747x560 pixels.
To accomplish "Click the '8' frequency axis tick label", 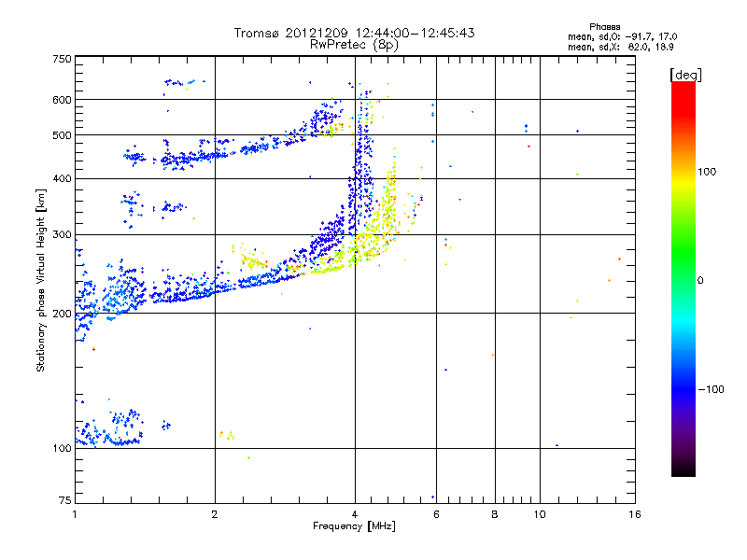I will (x=495, y=514).
